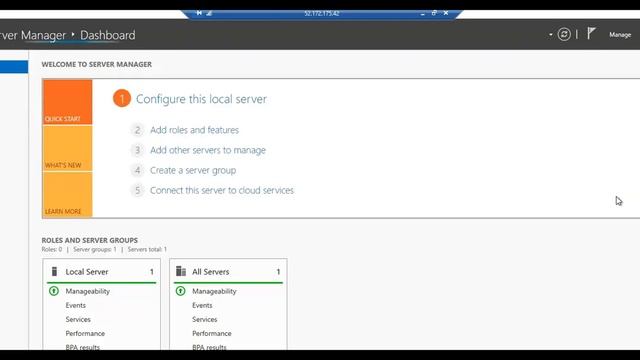Image resolution: width=640 pixels, height=360 pixels.
Task: Click the 'Roles: 0' summary text
Action: [52, 249]
